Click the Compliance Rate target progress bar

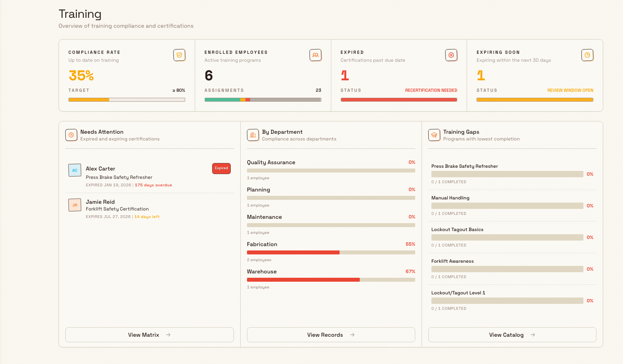[127, 100]
